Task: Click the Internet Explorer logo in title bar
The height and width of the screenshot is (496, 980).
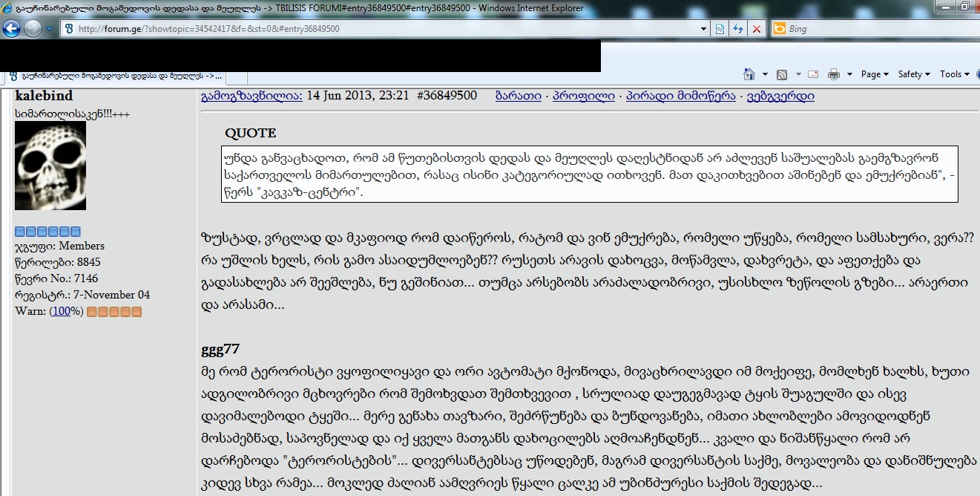Action: (x=7, y=8)
